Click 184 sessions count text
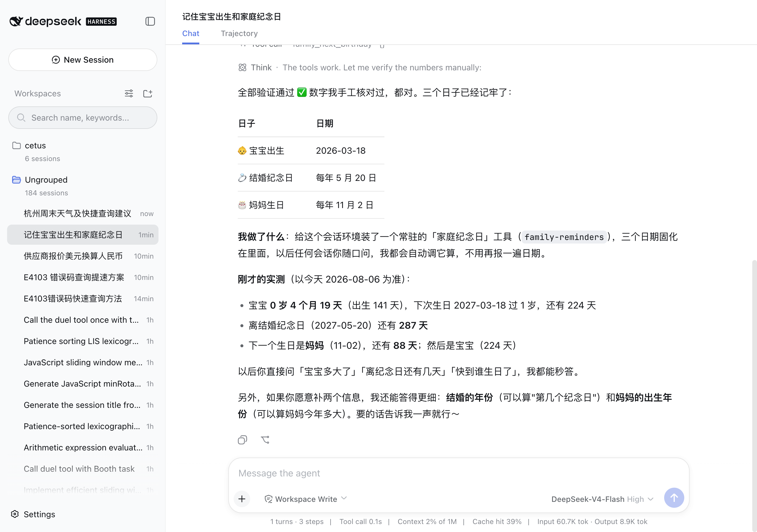Screen dimensions: 757x532 (46, 193)
